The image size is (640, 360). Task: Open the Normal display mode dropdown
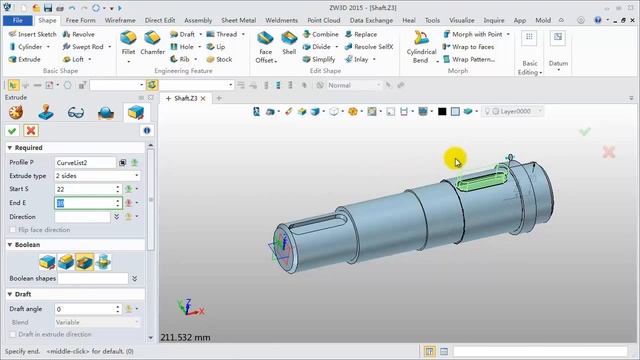pyautogui.click(x=353, y=85)
